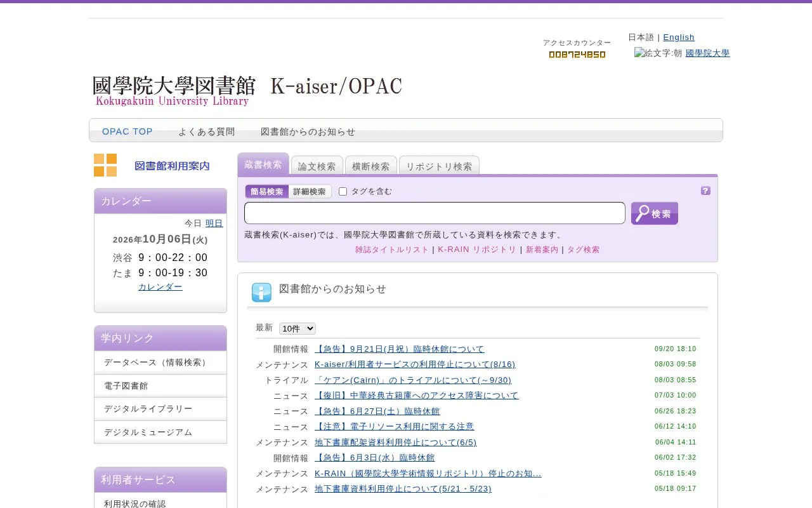Open よくある質問 in navigation bar
The height and width of the screenshot is (508, 812).
coord(207,131)
